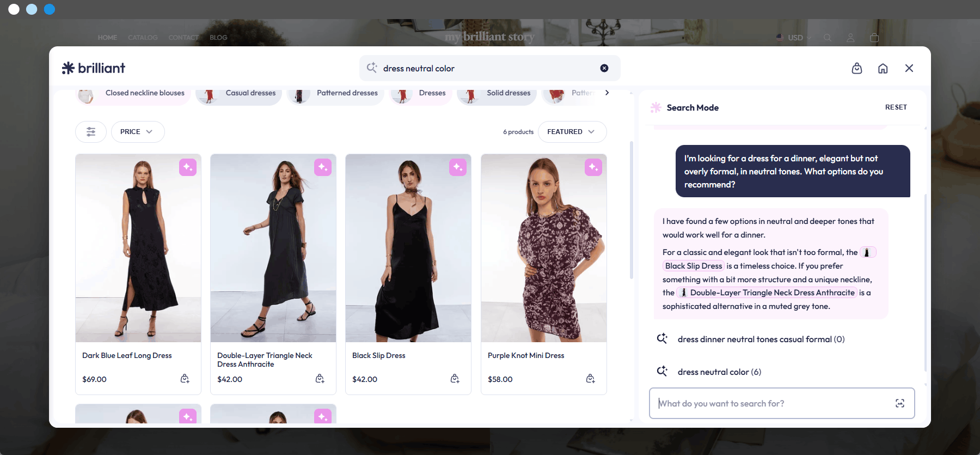Open the Purple Knot Mini Dress product image

pos(544,248)
